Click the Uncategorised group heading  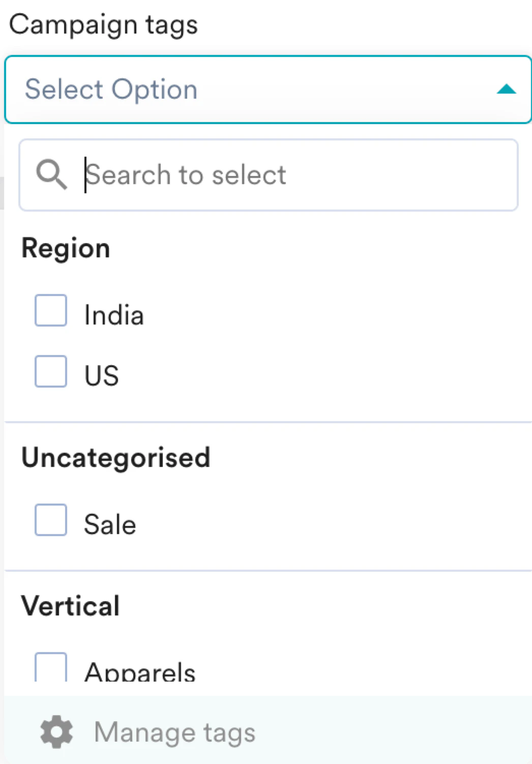116,457
